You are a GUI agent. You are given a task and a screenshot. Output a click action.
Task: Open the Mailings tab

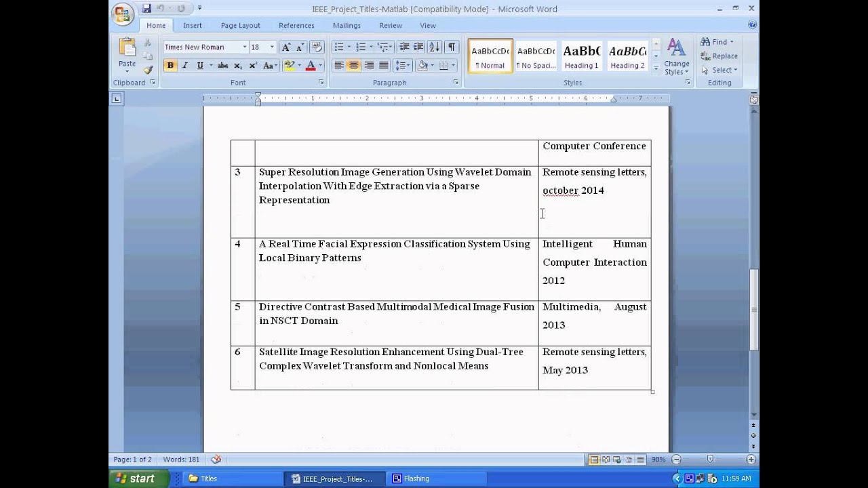347,26
